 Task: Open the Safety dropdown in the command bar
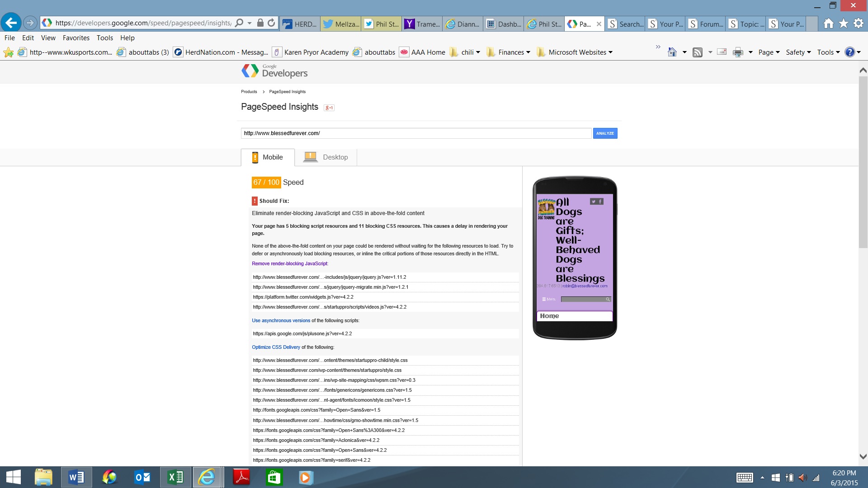tap(798, 52)
